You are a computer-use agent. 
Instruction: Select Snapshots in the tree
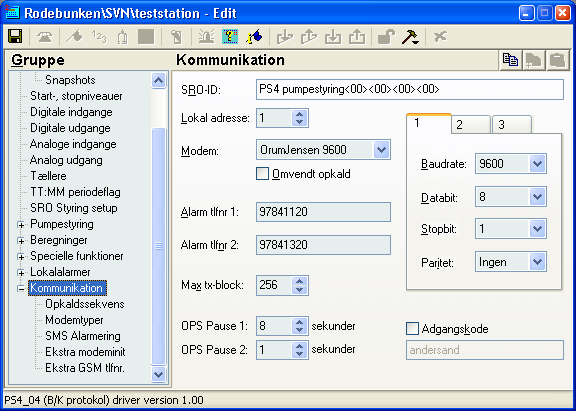point(70,80)
